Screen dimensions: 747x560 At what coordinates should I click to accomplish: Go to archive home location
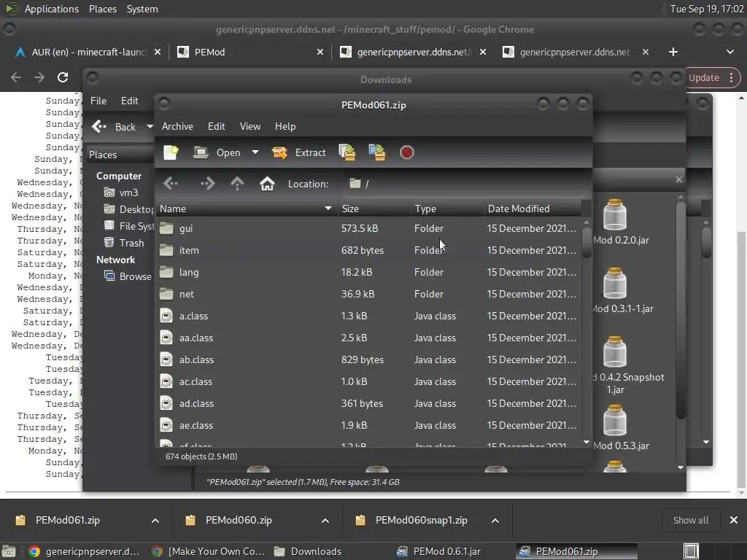[267, 183]
